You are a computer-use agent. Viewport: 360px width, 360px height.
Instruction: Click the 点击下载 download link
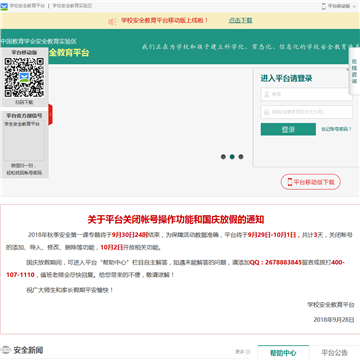point(240,20)
